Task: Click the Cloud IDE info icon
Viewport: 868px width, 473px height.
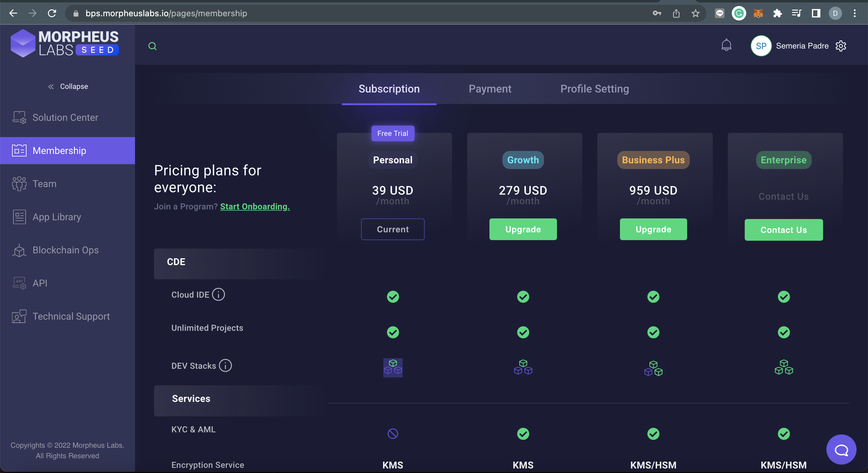Action: click(218, 294)
